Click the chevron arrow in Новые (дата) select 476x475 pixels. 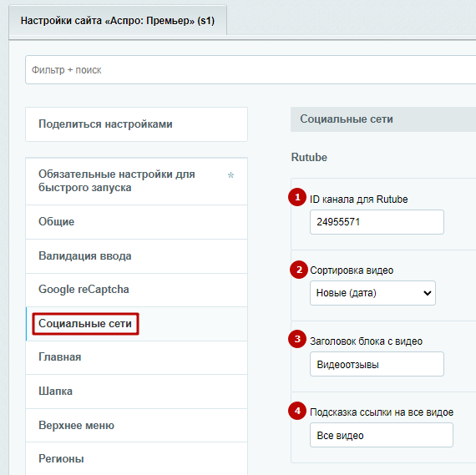click(x=427, y=293)
